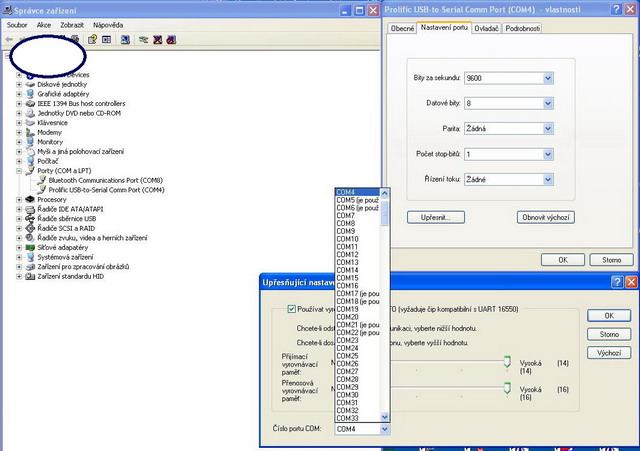Screen dimensions: 640x451
Task: Select COM7 in the port list
Action: [346, 215]
